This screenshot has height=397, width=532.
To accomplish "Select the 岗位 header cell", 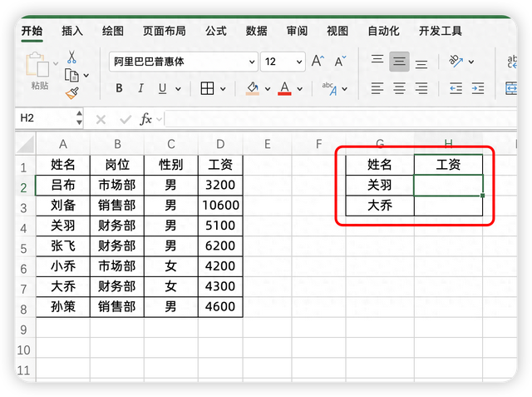I will click(x=117, y=165).
